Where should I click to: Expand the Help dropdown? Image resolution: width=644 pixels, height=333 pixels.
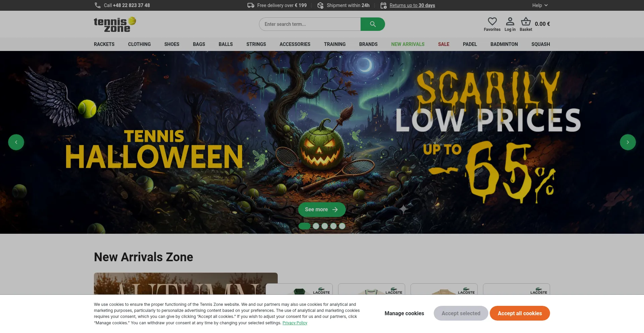pos(540,5)
